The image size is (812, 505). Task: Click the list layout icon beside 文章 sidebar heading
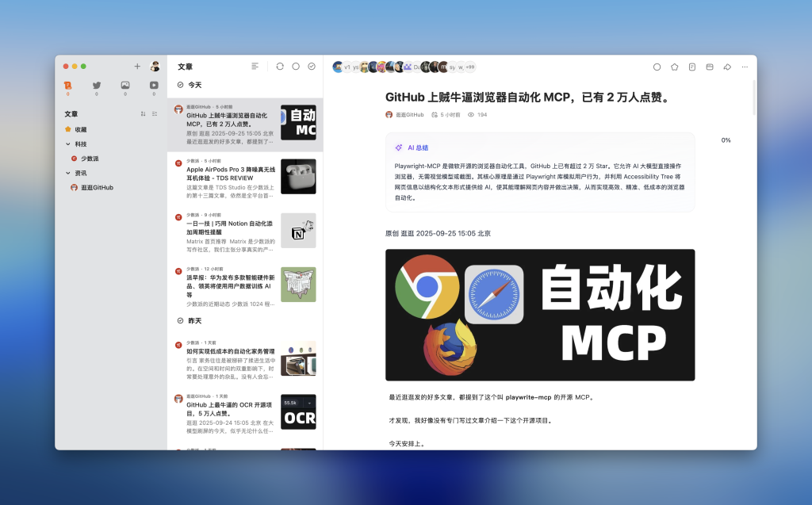click(x=155, y=113)
